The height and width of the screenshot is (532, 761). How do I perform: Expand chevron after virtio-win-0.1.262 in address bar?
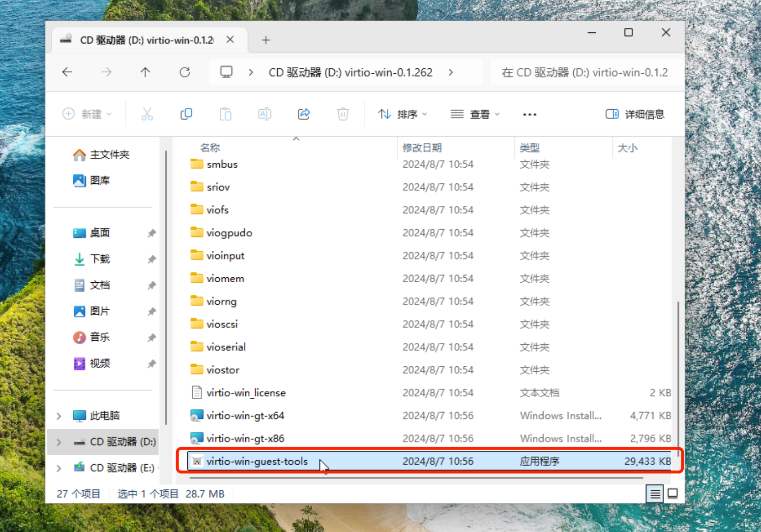point(451,72)
